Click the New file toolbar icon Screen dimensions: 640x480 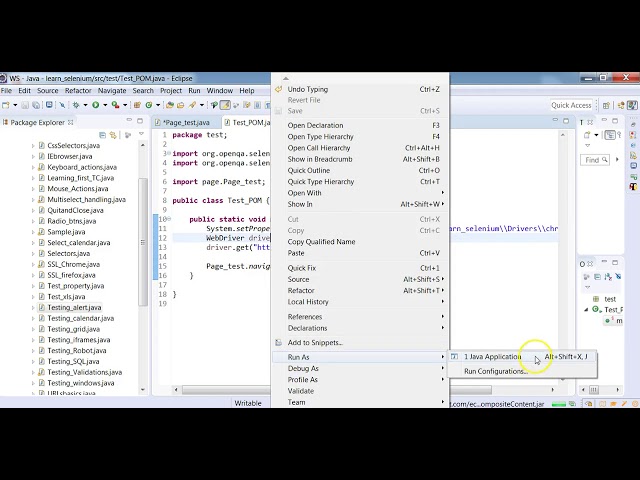6,105
